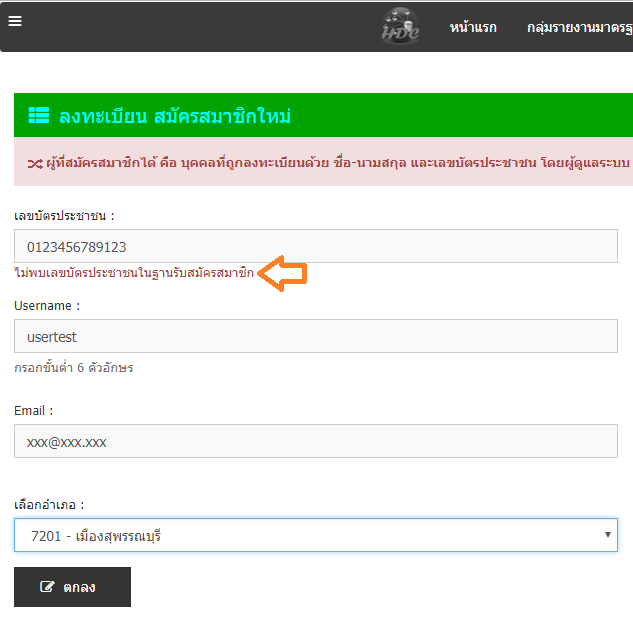The height and width of the screenshot is (636, 633).
Task: Go to หน้าแรก menu item
Action: [473, 27]
